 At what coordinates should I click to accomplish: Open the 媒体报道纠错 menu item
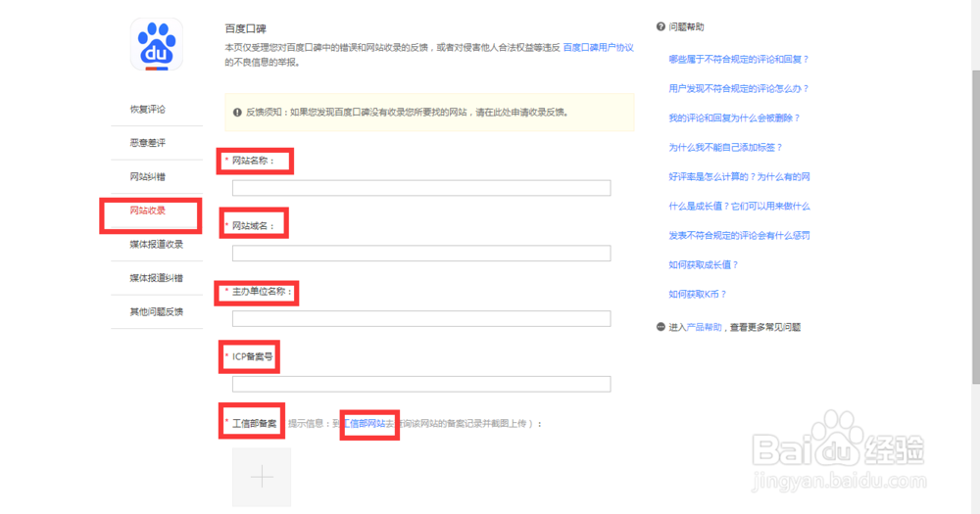(156, 278)
